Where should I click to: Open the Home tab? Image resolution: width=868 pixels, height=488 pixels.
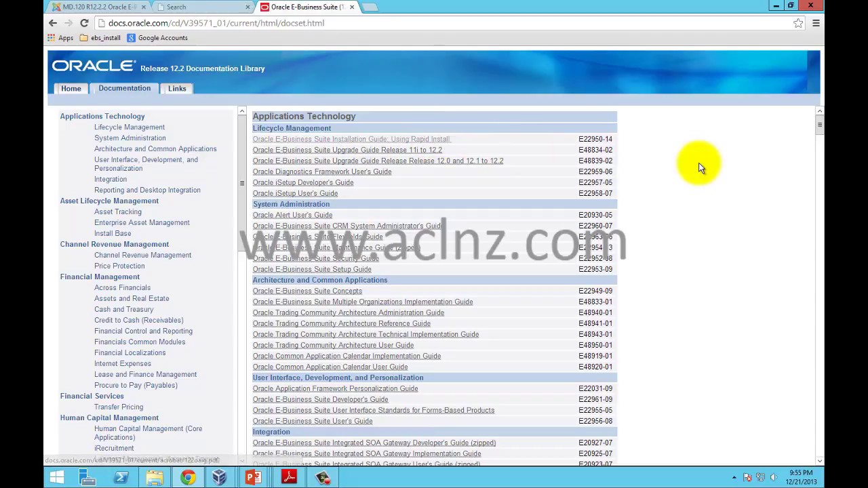[x=71, y=89]
